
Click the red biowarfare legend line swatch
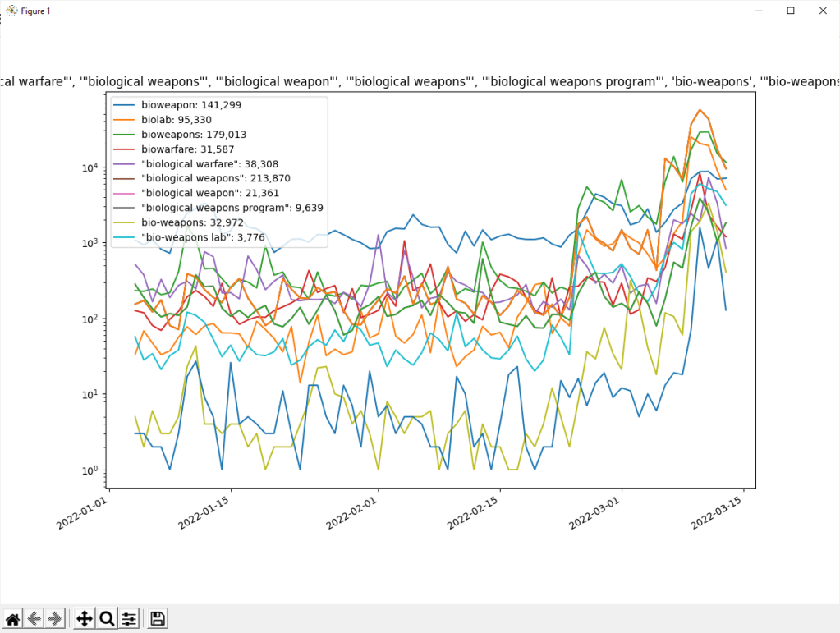pos(125,149)
